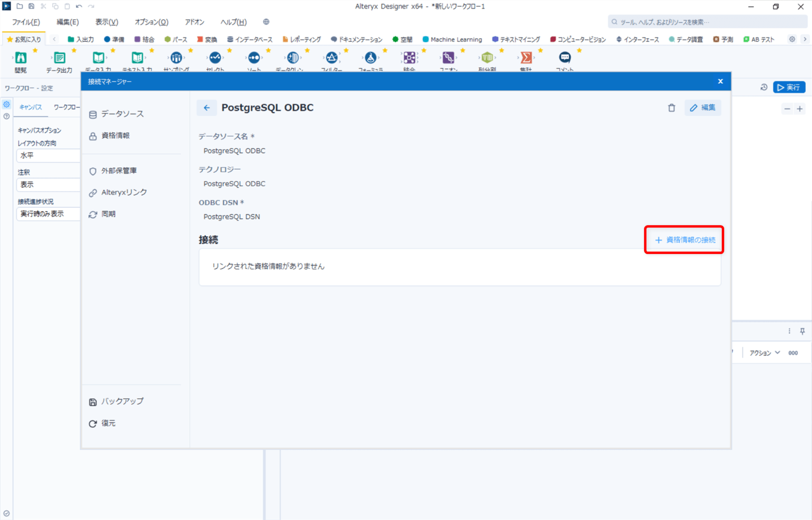Click バックアップ in the connection manager sidebar
Viewport: 812px width, 520px height.
point(116,401)
